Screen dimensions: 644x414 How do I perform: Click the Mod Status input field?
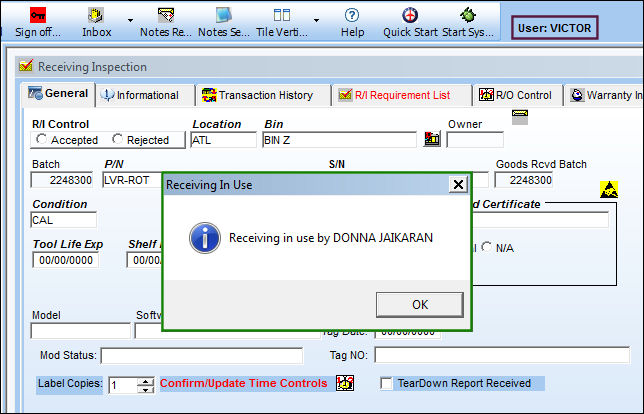202,356
